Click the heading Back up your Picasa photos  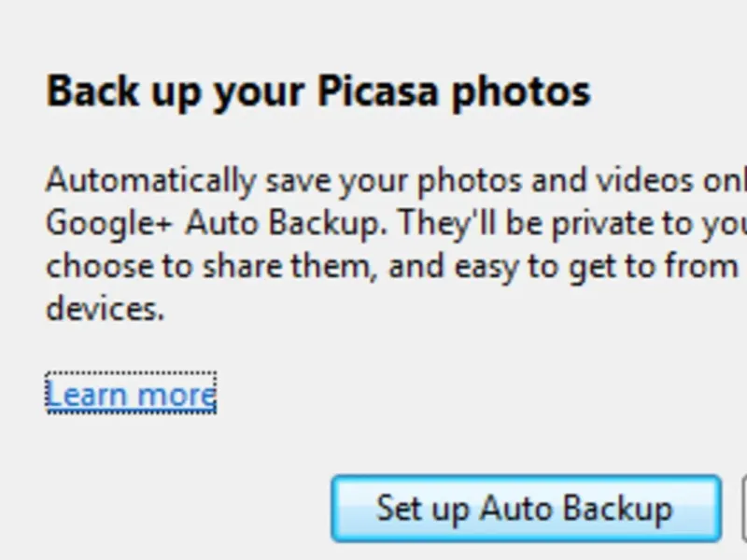tap(317, 91)
